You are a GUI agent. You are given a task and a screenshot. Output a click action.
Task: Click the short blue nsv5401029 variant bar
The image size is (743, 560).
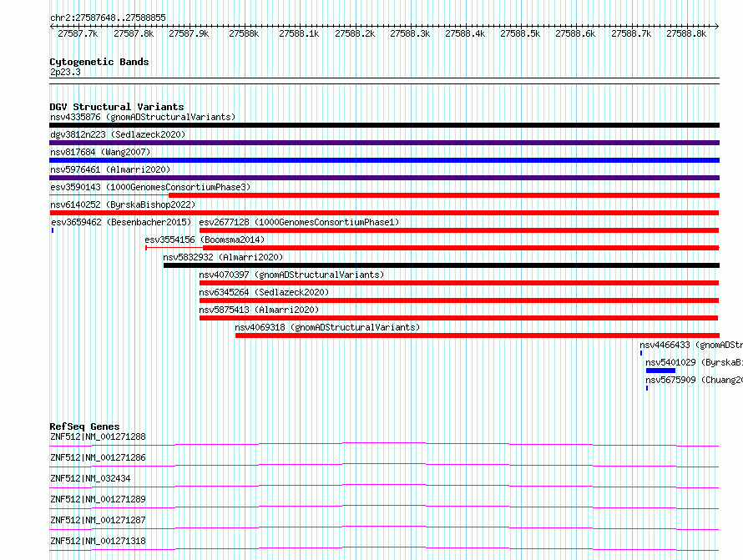point(660,371)
